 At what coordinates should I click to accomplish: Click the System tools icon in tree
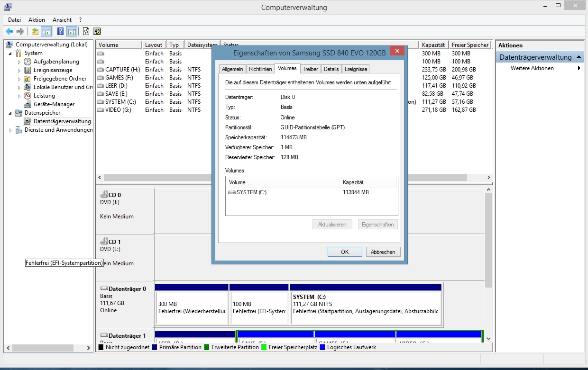pos(19,53)
